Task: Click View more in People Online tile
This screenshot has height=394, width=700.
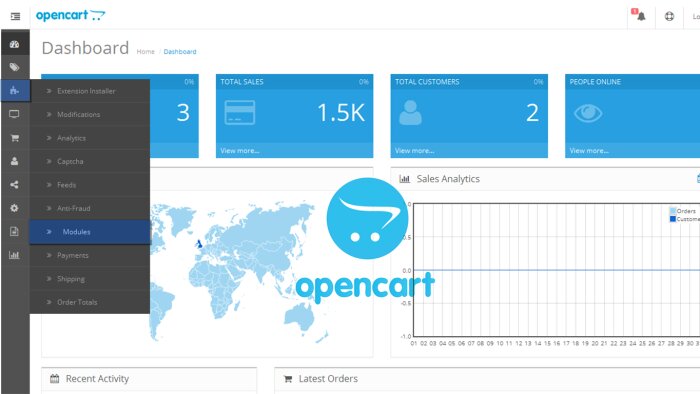Action: coord(589,151)
